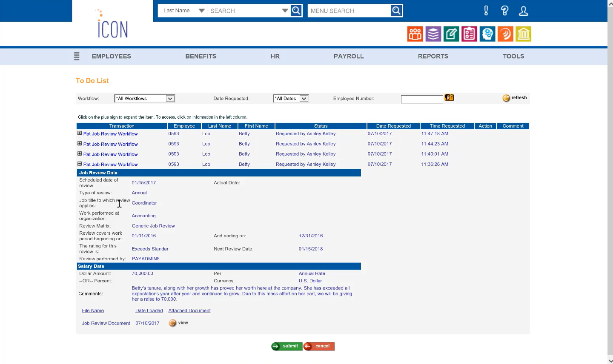Click the To Do List heading

click(x=92, y=80)
